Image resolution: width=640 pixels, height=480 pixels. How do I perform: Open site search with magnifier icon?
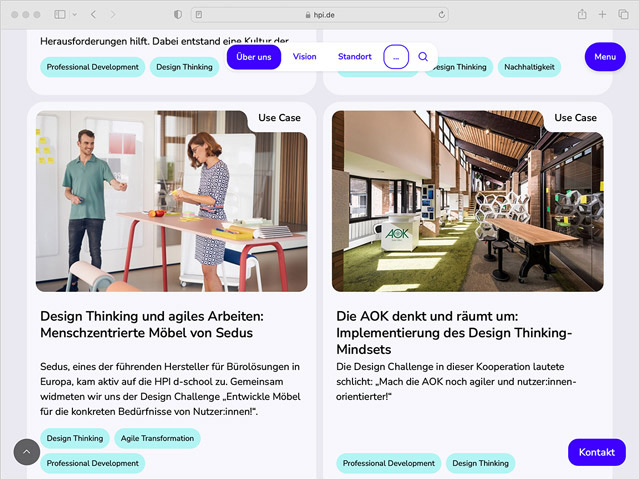(423, 57)
